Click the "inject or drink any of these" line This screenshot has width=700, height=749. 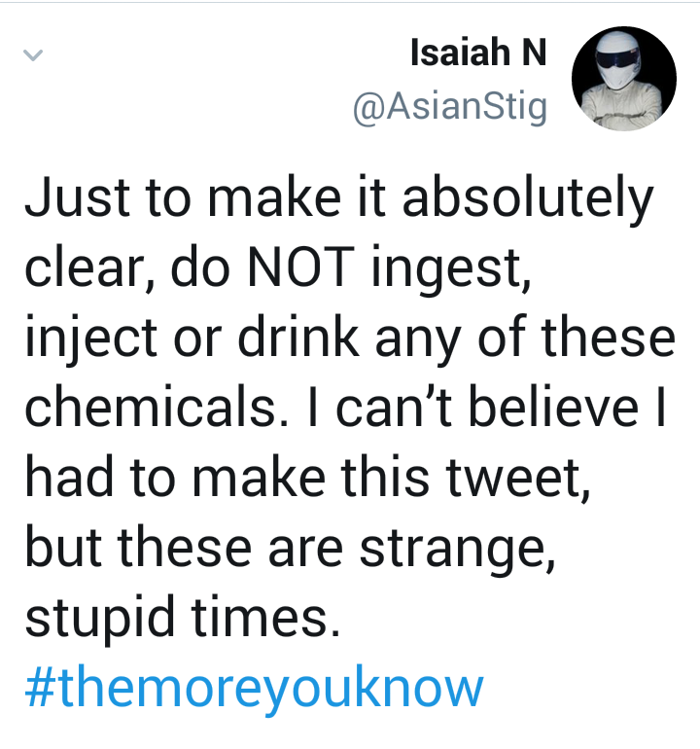[350, 337]
